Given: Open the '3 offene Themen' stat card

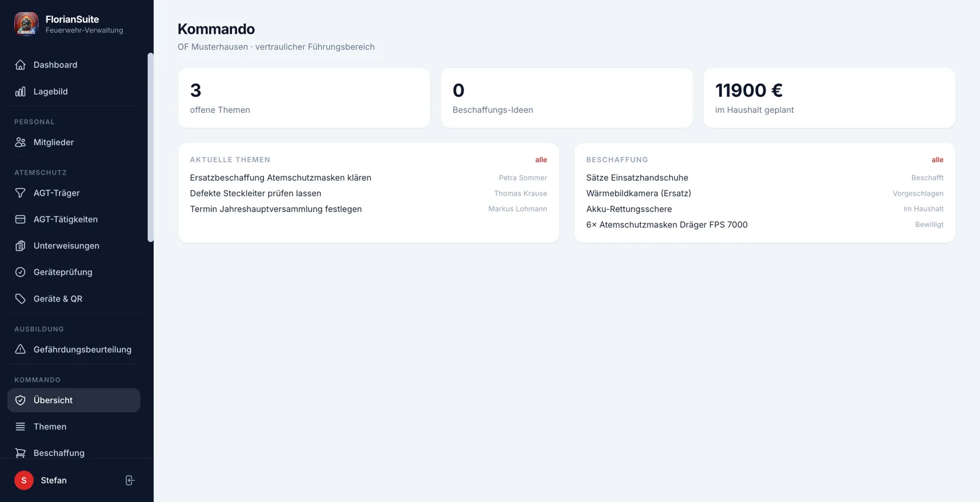Looking at the screenshot, I should (x=304, y=98).
